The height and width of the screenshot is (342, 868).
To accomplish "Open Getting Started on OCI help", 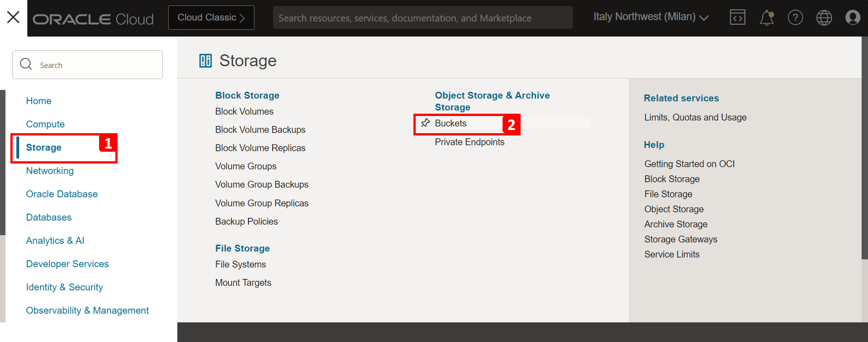I will point(689,164).
